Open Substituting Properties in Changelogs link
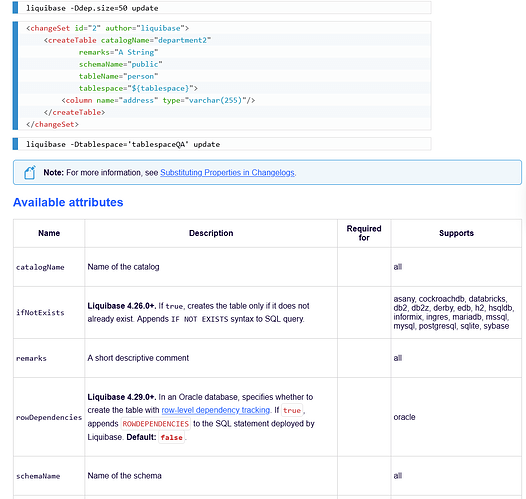526x499 pixels. tap(227, 172)
